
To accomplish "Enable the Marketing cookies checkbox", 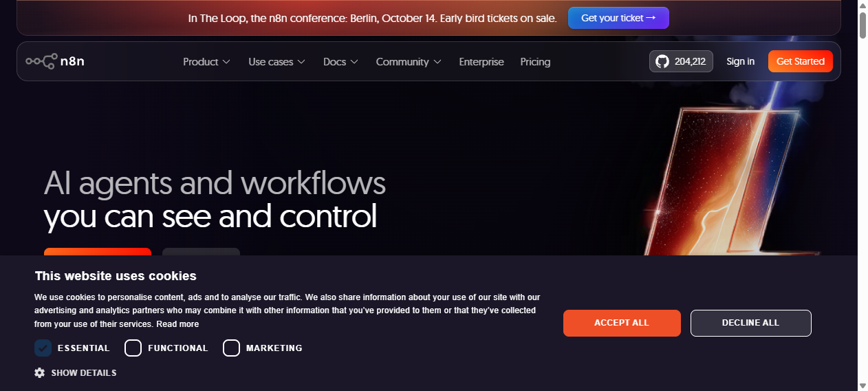I will click(231, 348).
